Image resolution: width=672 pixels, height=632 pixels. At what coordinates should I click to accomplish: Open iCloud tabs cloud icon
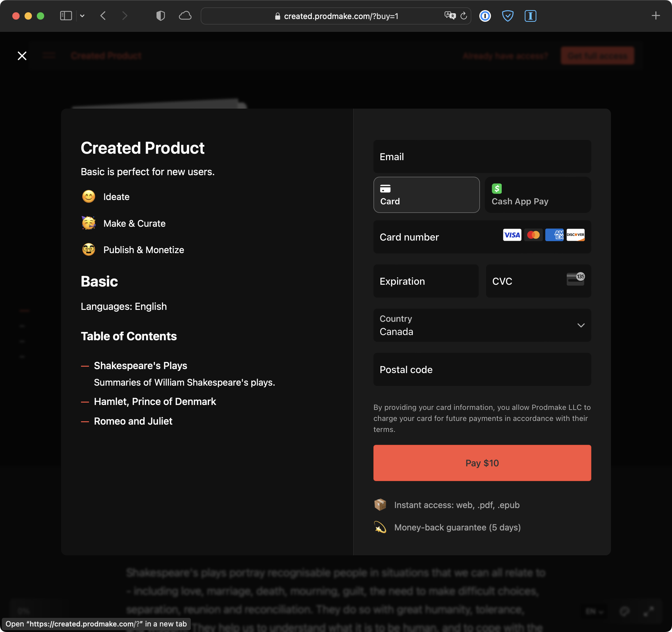coord(185,16)
